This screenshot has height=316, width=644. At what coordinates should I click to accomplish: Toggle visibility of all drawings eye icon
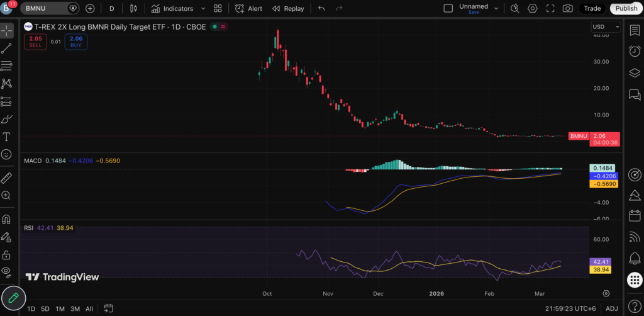pos(7,271)
